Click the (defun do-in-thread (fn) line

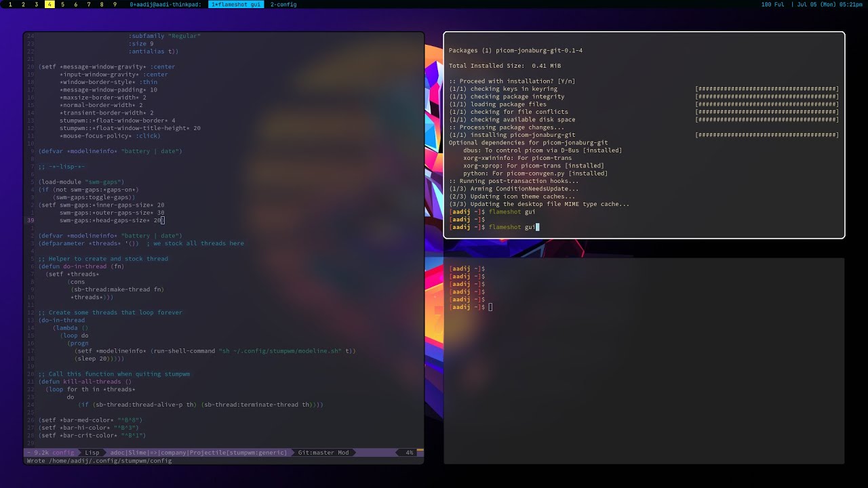[81, 266]
